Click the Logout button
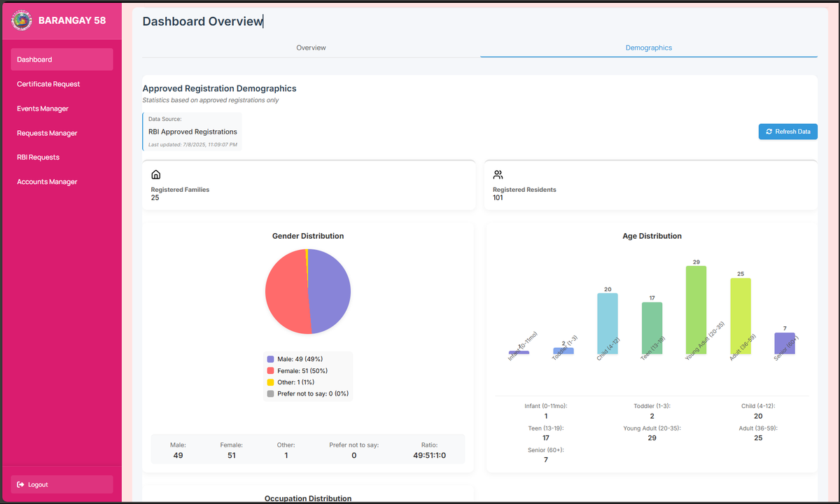This screenshot has width=840, height=504. (x=62, y=484)
